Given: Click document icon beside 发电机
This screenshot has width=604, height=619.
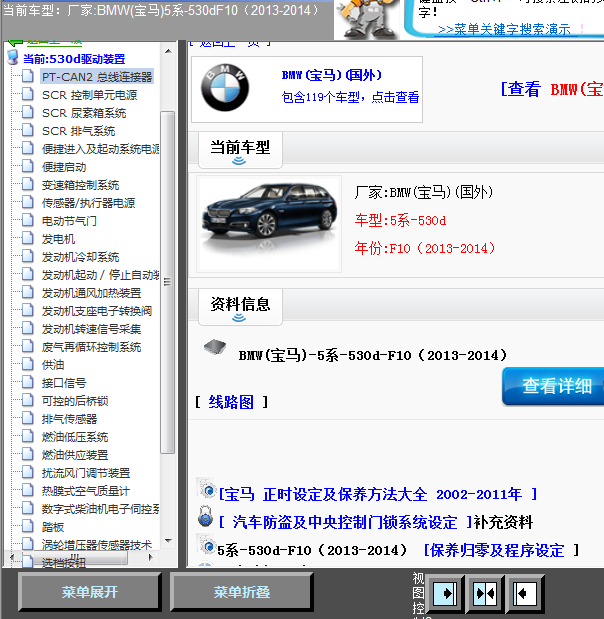Looking at the screenshot, I should (x=28, y=238).
